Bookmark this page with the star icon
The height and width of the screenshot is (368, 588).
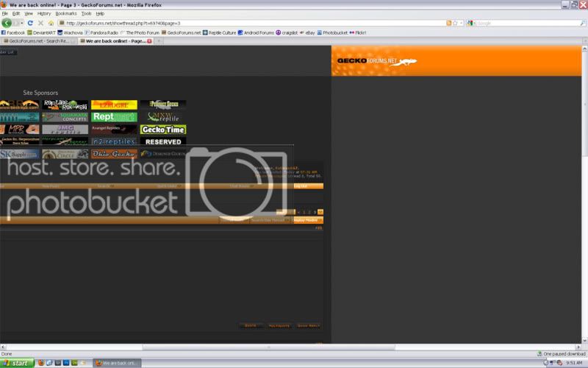[x=455, y=24]
